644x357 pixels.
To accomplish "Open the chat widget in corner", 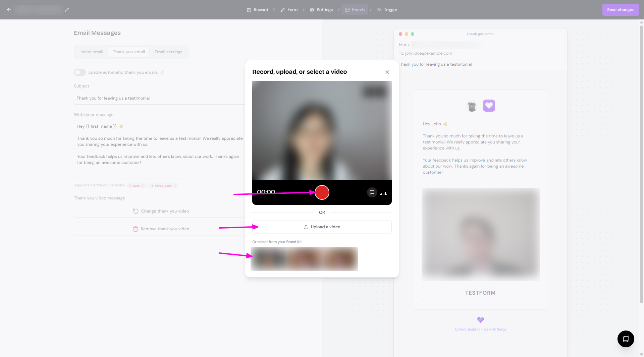I will tap(626, 339).
